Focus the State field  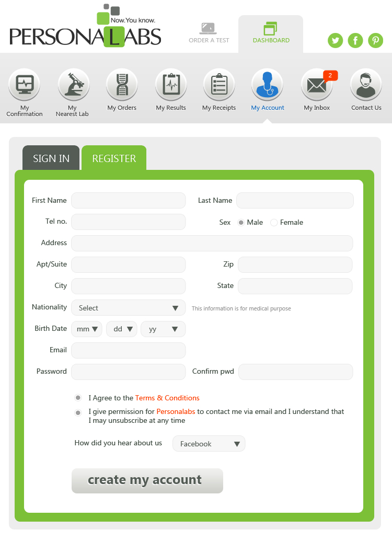pos(295,286)
